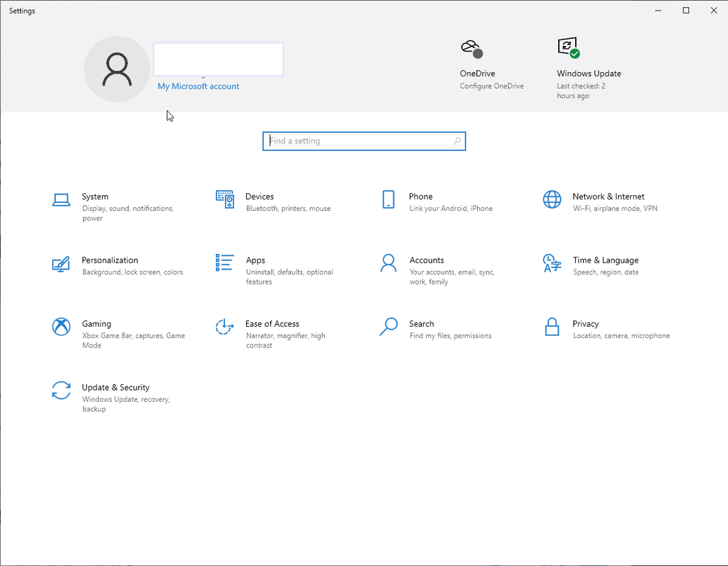
Task: Click 'Windows Update, recovery, backup' description
Action: (x=126, y=404)
